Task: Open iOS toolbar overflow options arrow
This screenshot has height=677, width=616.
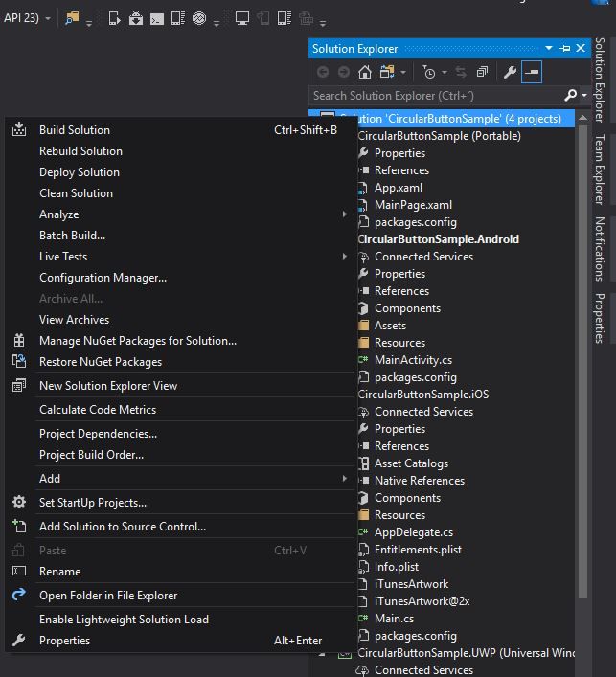Action: click(x=323, y=23)
